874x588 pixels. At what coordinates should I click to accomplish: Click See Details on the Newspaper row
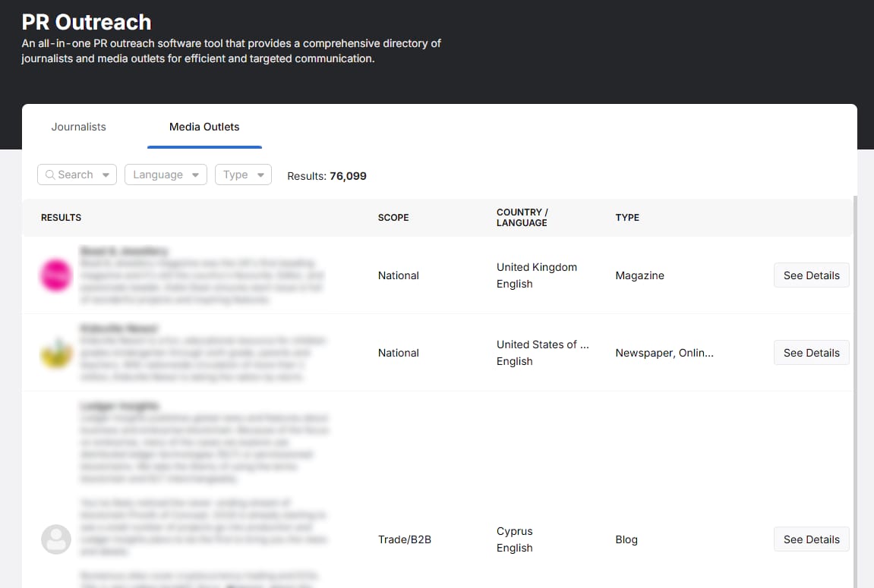point(811,352)
